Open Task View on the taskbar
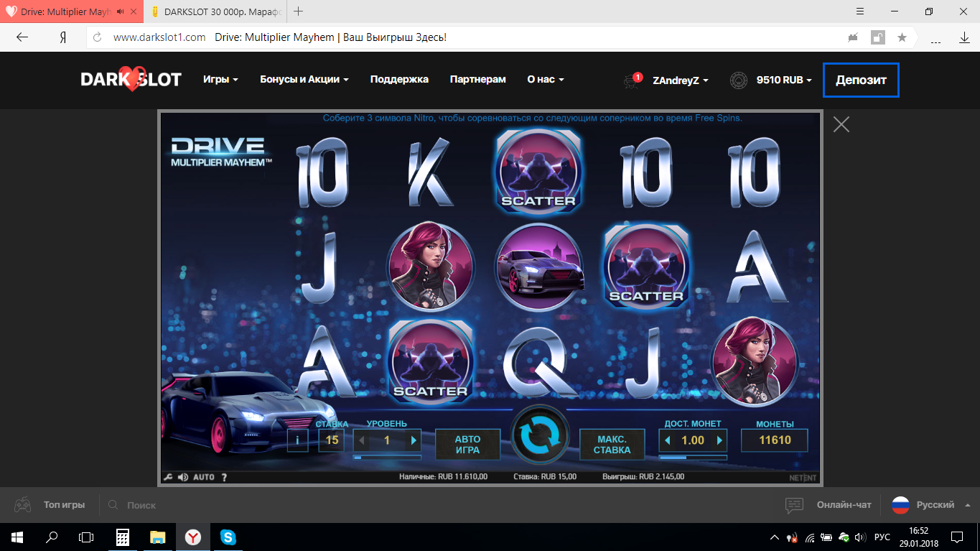This screenshot has width=980, height=551. coord(86,537)
